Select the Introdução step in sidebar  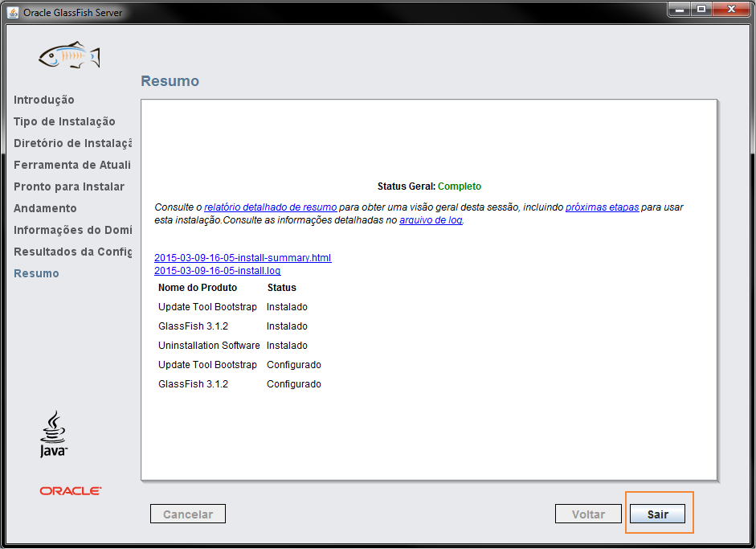pos(44,100)
